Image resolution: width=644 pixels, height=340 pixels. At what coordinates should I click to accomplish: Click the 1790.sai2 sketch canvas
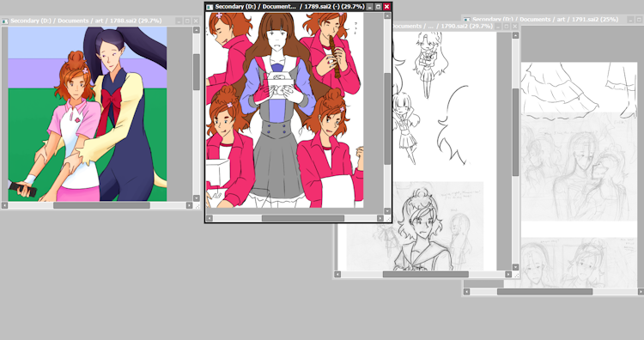coord(445,151)
